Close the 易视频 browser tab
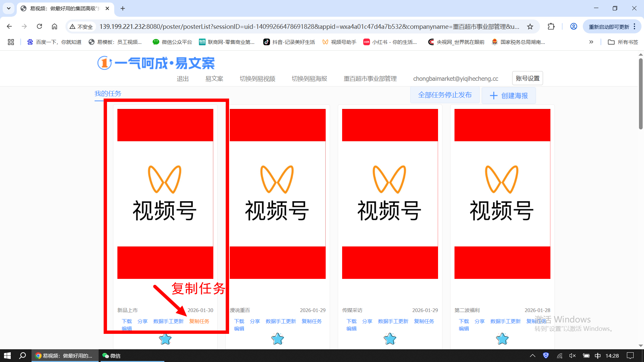The height and width of the screenshot is (362, 644). (x=107, y=8)
